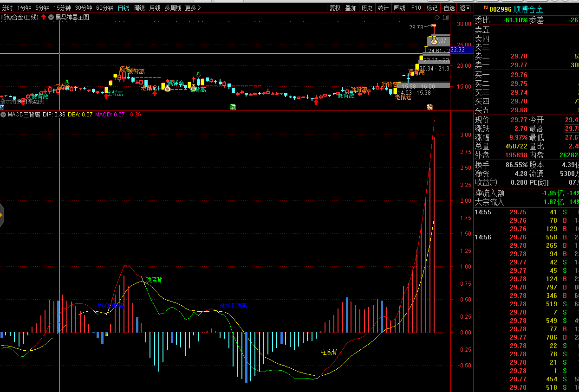579x392 pixels.
Task: Click the money bag icon near price 15
Action: tap(168, 88)
